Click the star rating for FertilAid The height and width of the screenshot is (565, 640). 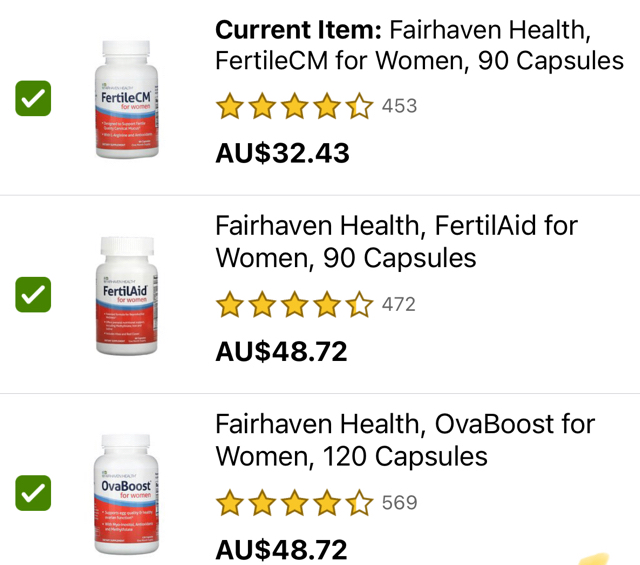[295, 304]
